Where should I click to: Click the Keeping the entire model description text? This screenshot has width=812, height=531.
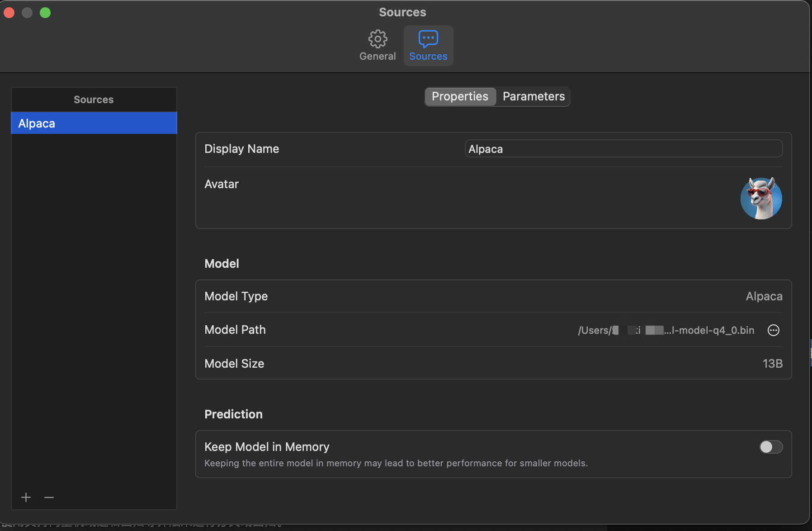(x=396, y=463)
